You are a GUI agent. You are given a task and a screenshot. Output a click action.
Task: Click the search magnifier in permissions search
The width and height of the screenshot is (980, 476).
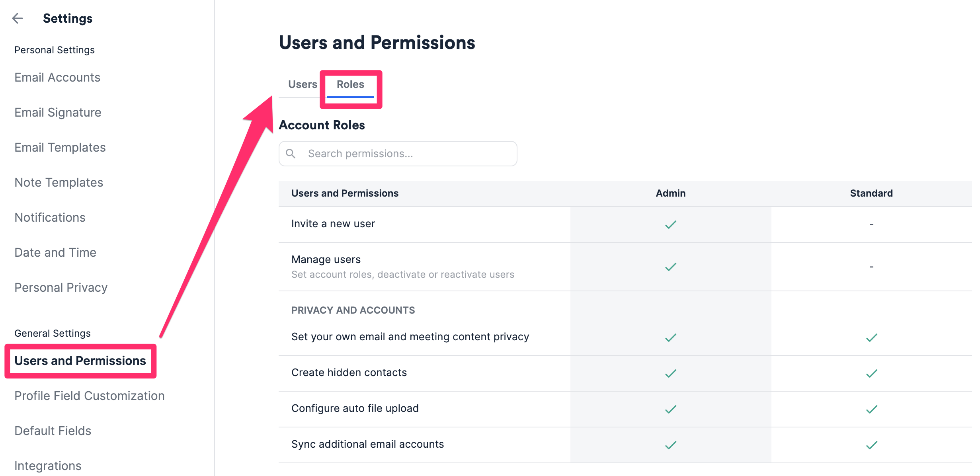click(x=291, y=153)
